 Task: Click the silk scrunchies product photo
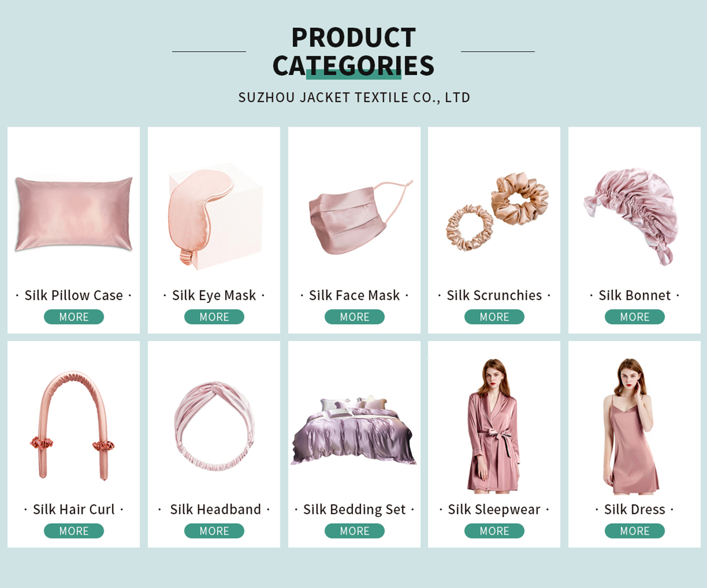pos(497,213)
